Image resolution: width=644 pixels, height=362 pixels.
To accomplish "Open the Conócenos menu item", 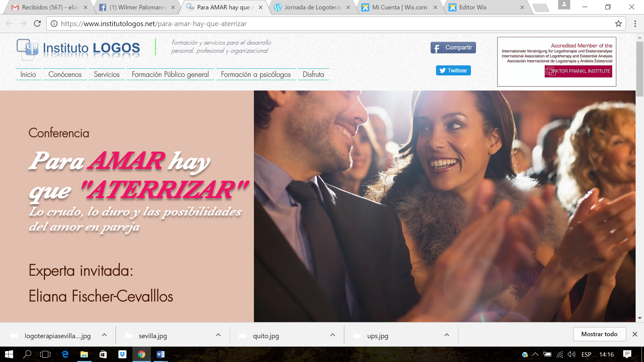I will 65,74.
